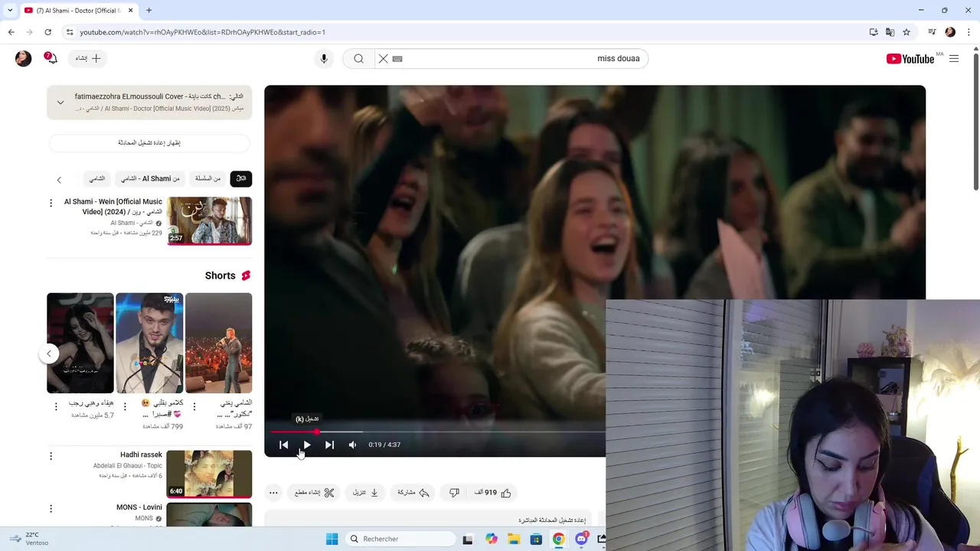Open the YouTube hamburger guide menu
The image size is (980, 551).
pos(954,58)
